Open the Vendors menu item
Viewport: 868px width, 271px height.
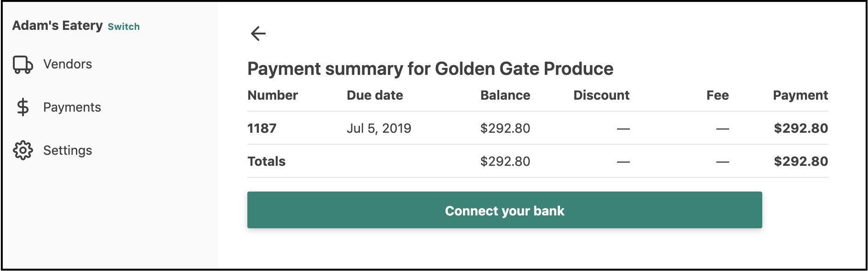[68, 64]
